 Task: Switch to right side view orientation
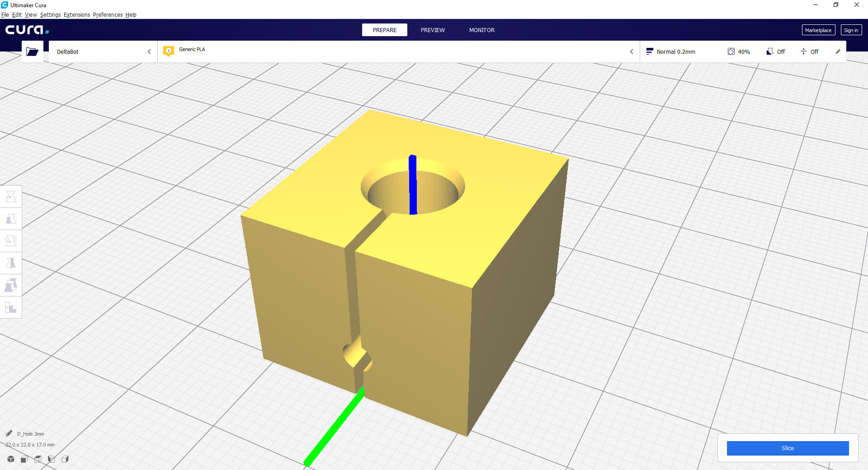65,459
